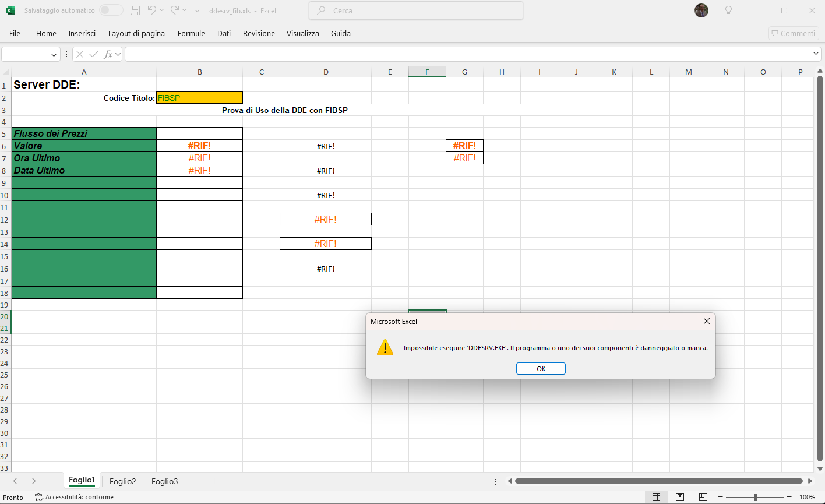825x504 pixels.
Task: Click the vertical scrollbar thumb
Action: pyautogui.click(x=820, y=268)
